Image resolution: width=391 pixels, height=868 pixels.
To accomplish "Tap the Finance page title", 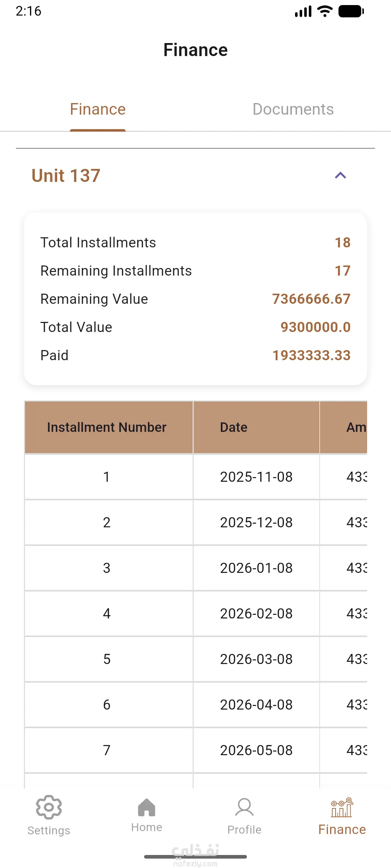I will [x=195, y=50].
